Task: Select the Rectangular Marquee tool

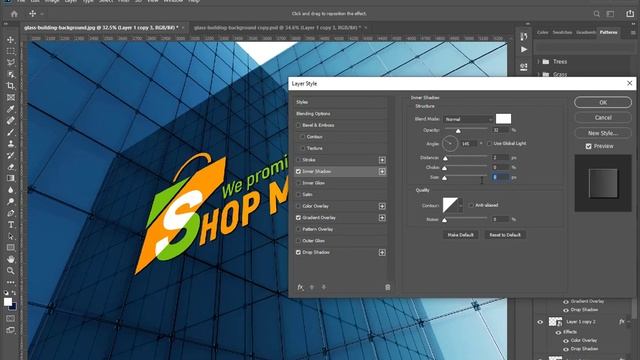Action: pos(11,51)
